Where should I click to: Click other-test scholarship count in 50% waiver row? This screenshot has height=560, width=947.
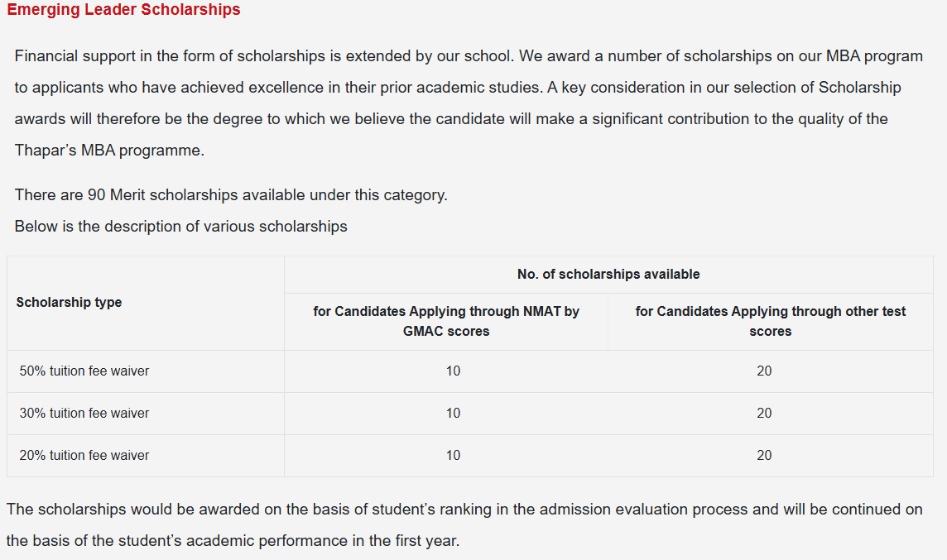pos(764,371)
